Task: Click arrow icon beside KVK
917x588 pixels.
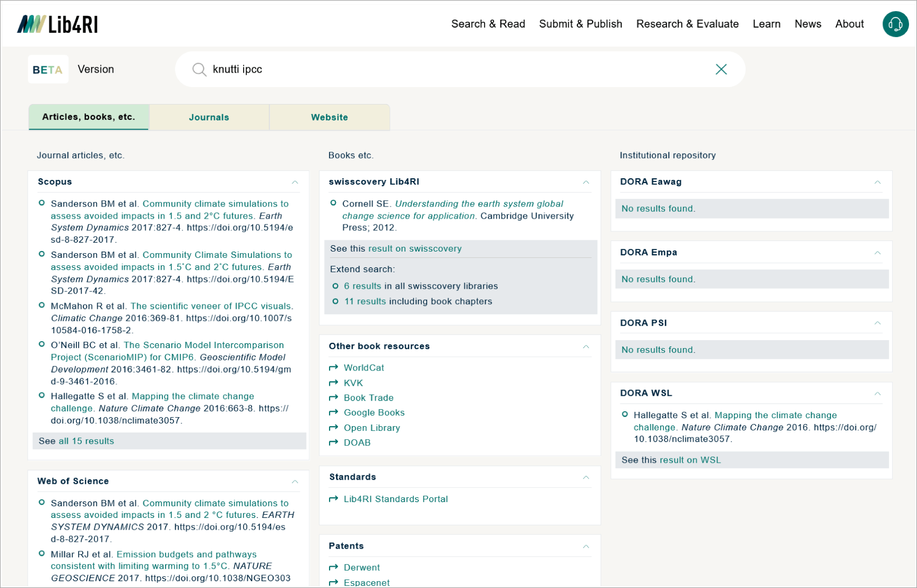Action: tap(333, 383)
